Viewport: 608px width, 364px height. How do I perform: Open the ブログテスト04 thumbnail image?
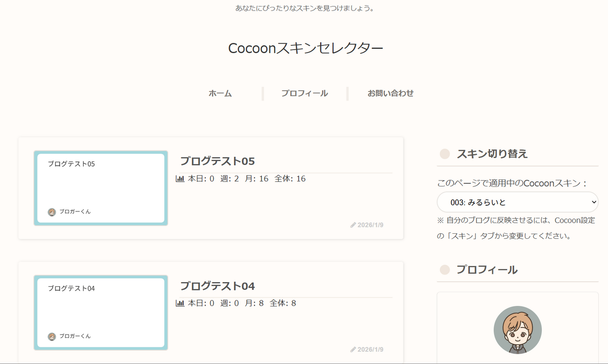click(101, 313)
